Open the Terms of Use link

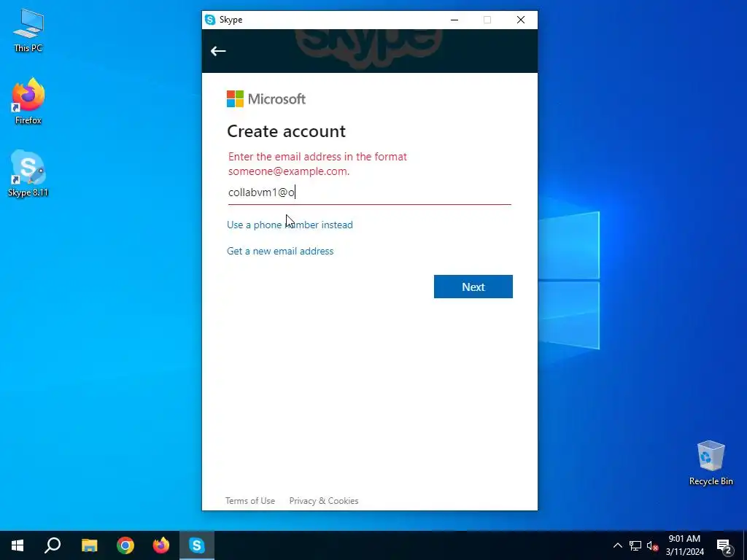[250, 500]
